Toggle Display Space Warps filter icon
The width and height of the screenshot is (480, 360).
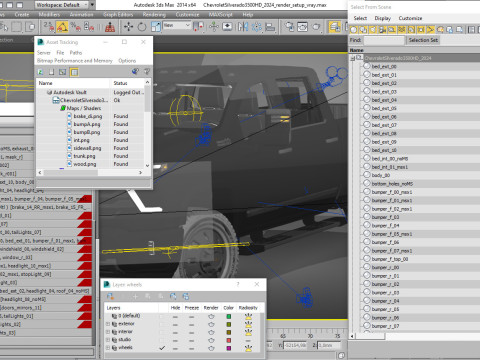point(402,30)
